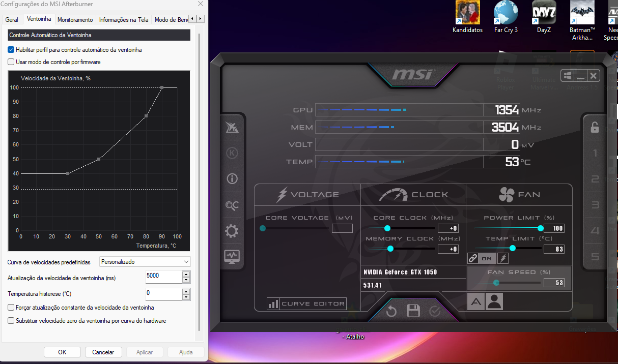
Task: Click the Power Limit value box showing 100
Action: click(554, 228)
